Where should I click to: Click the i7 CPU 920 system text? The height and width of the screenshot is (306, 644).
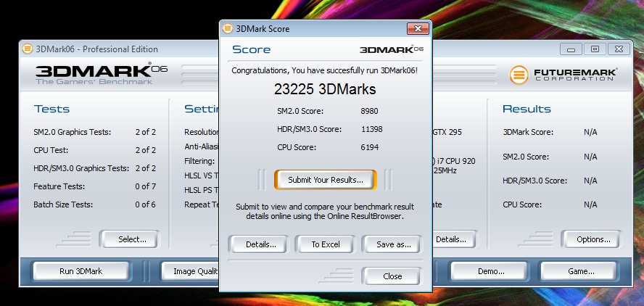454,161
